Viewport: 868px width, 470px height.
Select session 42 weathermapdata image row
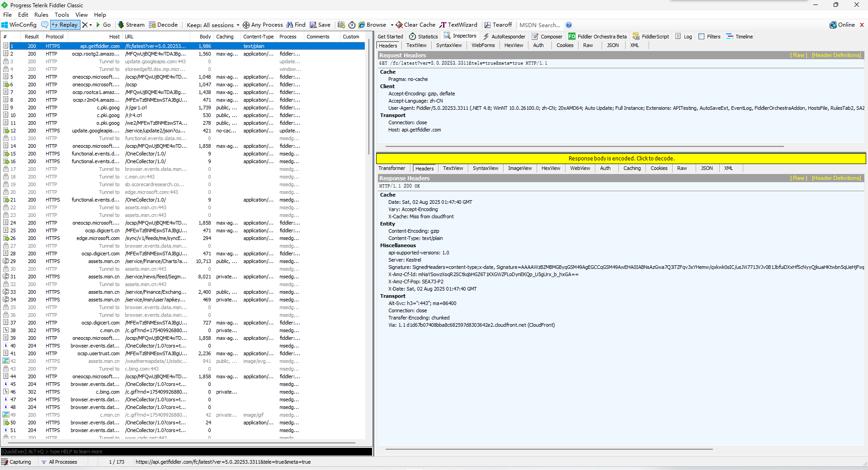coord(184,361)
